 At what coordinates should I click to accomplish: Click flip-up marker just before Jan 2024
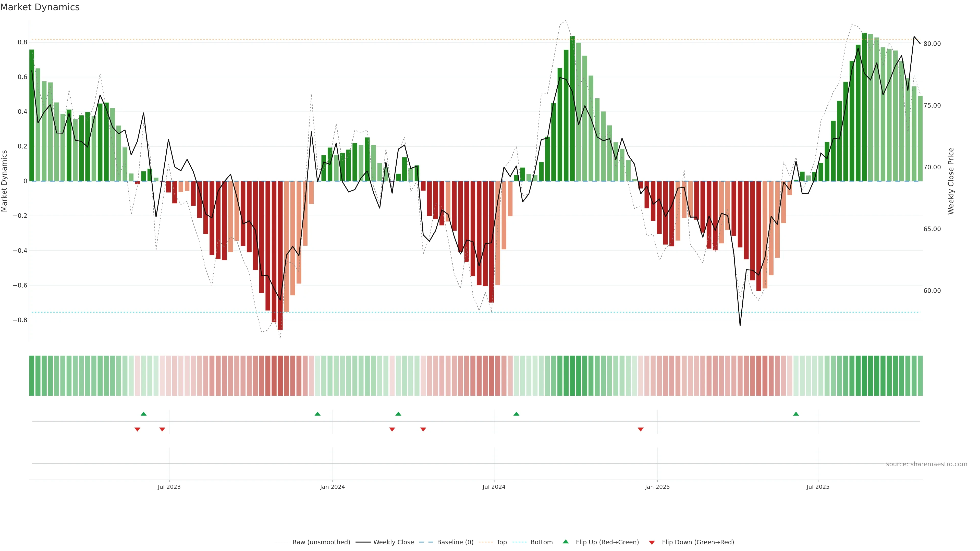(317, 414)
